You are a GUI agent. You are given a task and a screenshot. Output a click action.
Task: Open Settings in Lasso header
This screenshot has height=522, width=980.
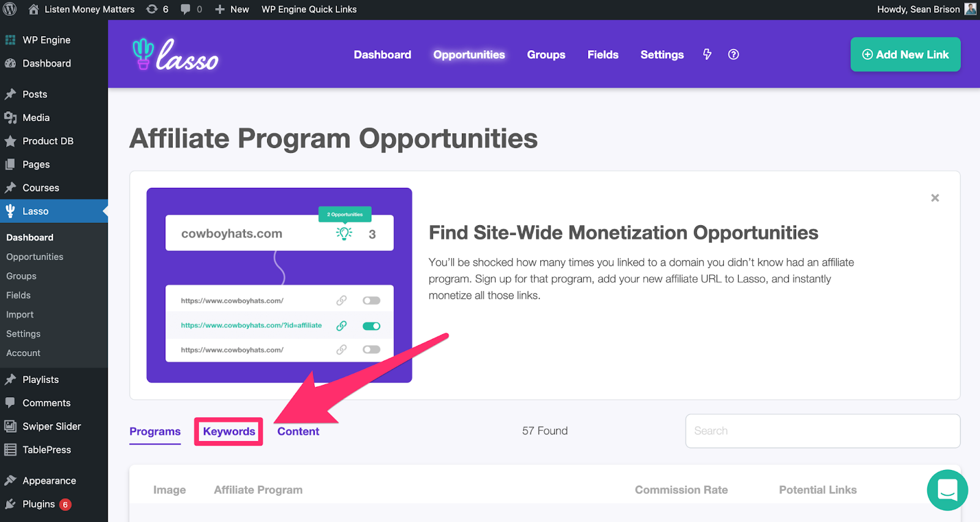click(662, 54)
